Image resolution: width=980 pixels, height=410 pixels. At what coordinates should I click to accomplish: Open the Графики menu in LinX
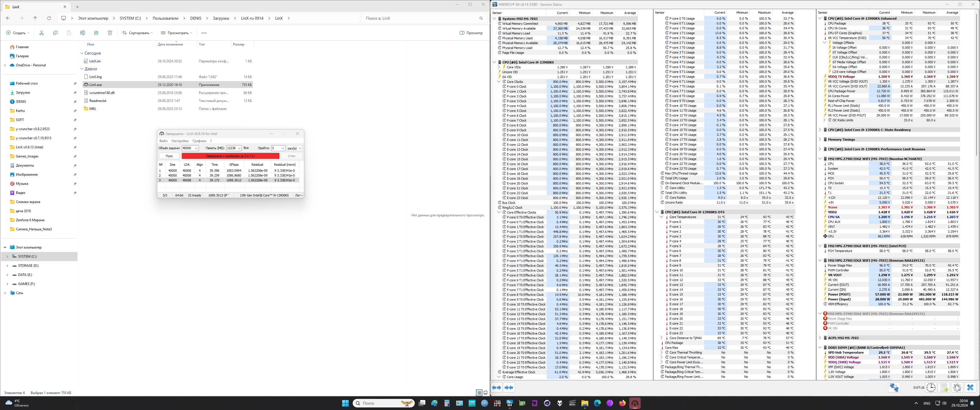tap(199, 141)
